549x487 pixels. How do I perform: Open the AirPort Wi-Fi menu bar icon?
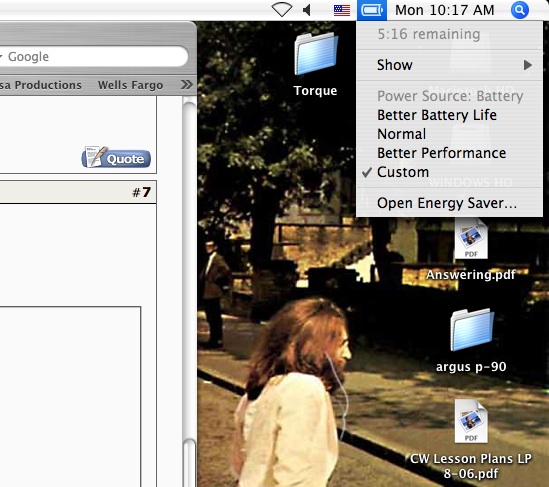pos(282,9)
